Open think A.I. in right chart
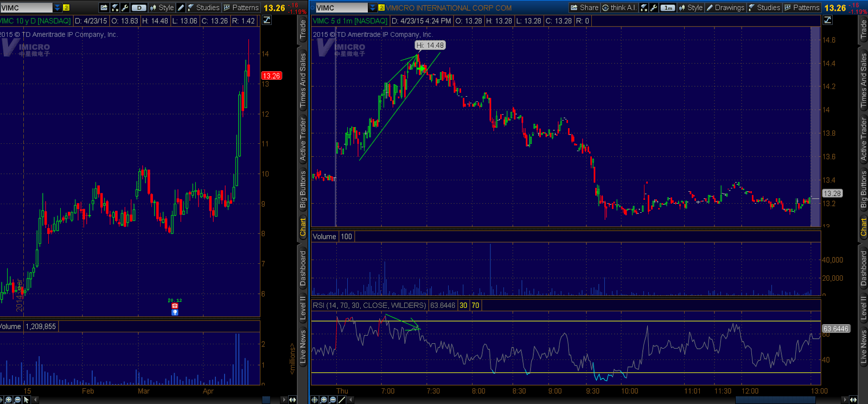 tap(619, 8)
